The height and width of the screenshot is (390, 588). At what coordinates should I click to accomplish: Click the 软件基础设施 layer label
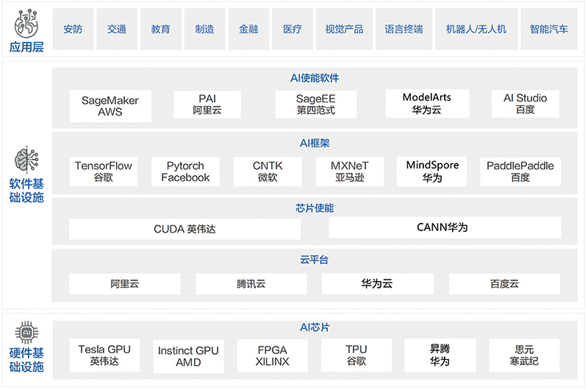click(x=26, y=191)
